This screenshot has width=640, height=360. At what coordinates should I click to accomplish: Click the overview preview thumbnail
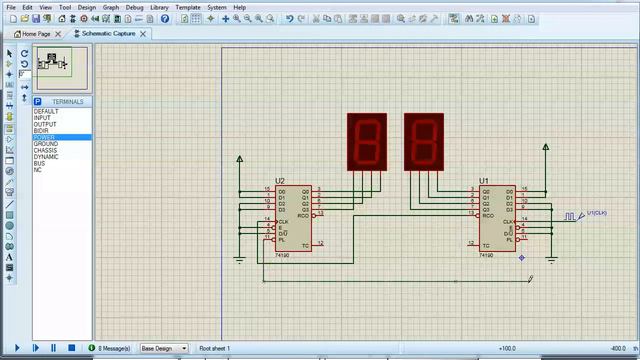(62, 68)
